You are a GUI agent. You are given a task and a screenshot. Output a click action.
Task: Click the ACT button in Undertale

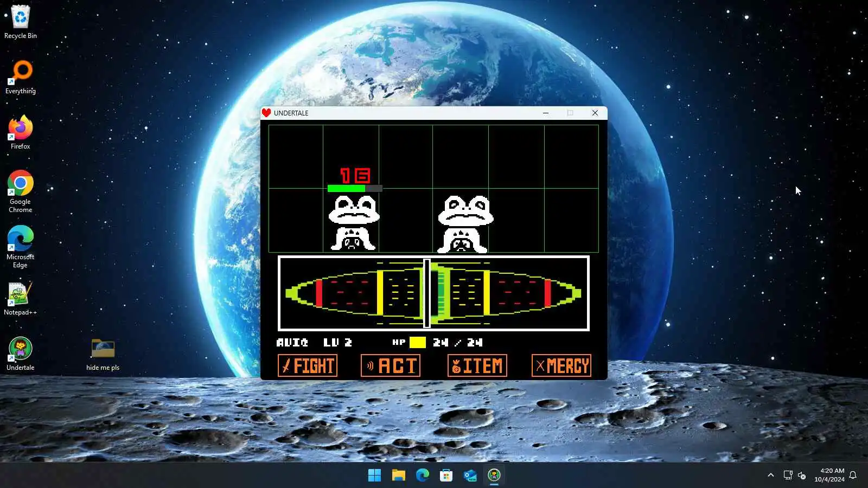pyautogui.click(x=391, y=366)
